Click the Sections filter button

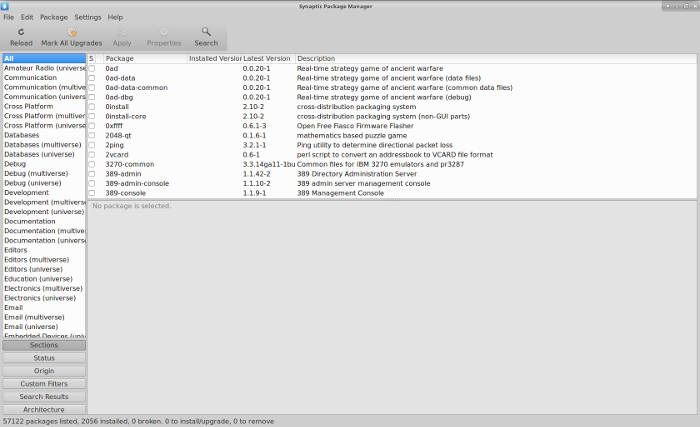coord(44,345)
